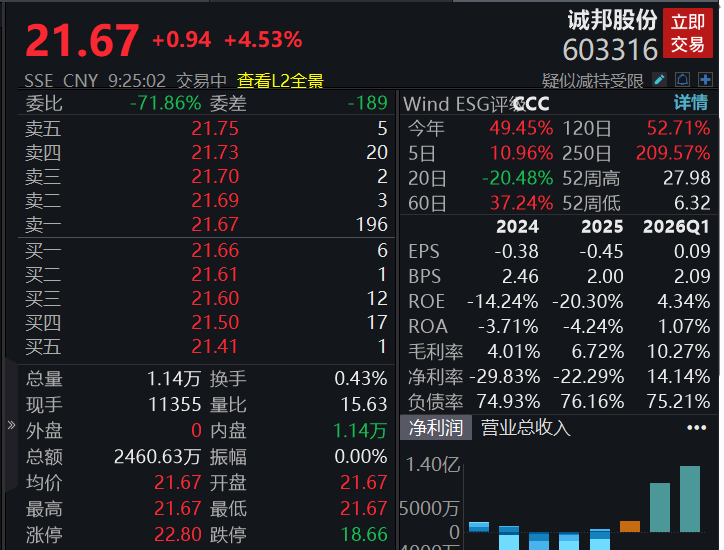Click the 卖二 price 21.69
724x550 pixels.
(x=215, y=200)
